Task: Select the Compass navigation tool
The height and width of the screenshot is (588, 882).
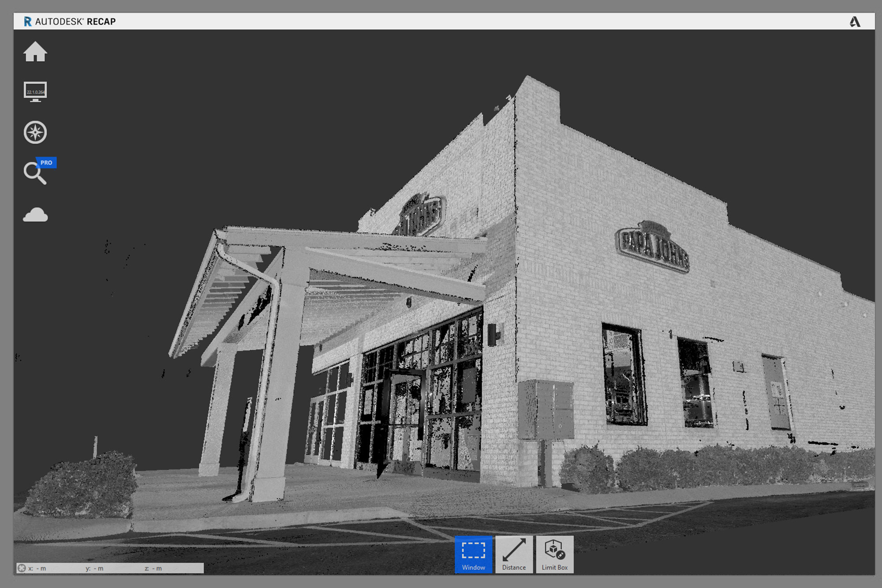Action: coord(36,132)
